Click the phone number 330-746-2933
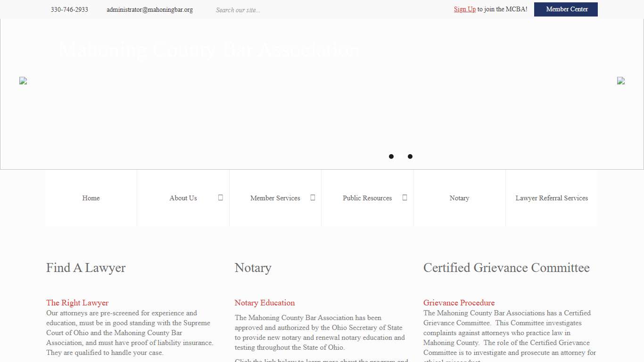Viewport: 644px width, 362px height. click(x=69, y=10)
